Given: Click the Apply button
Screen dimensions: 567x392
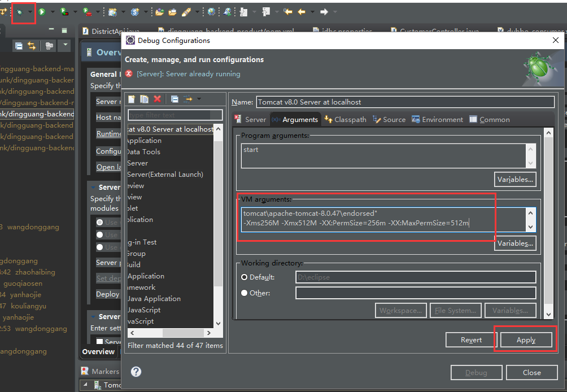Looking at the screenshot, I should 526,340.
